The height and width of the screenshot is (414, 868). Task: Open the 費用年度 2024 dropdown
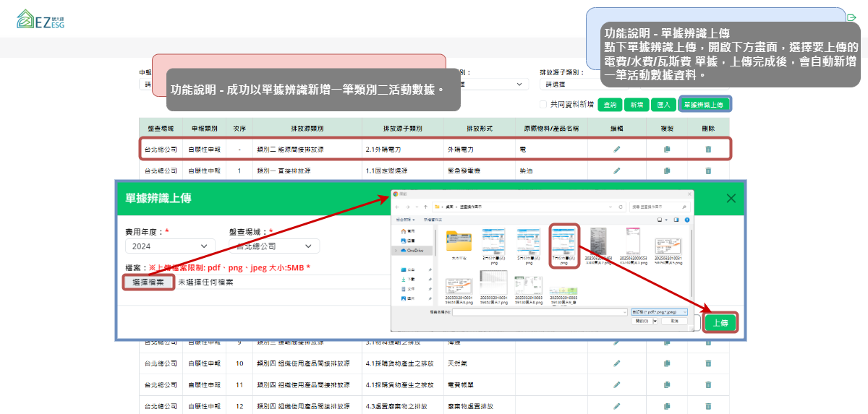pyautogui.click(x=170, y=246)
